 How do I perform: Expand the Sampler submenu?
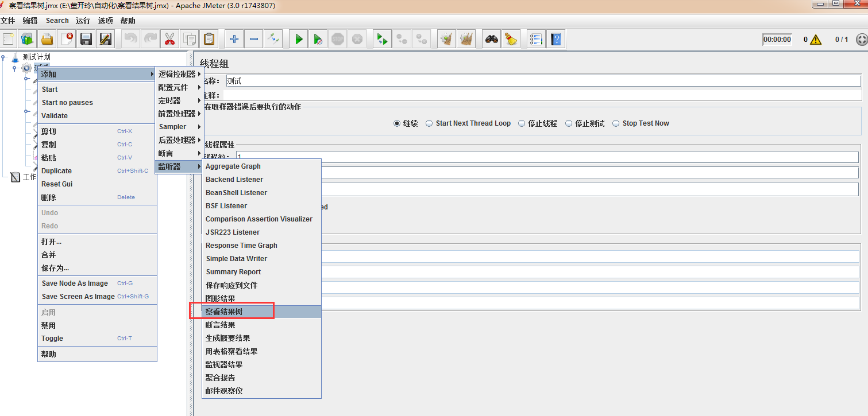point(180,127)
